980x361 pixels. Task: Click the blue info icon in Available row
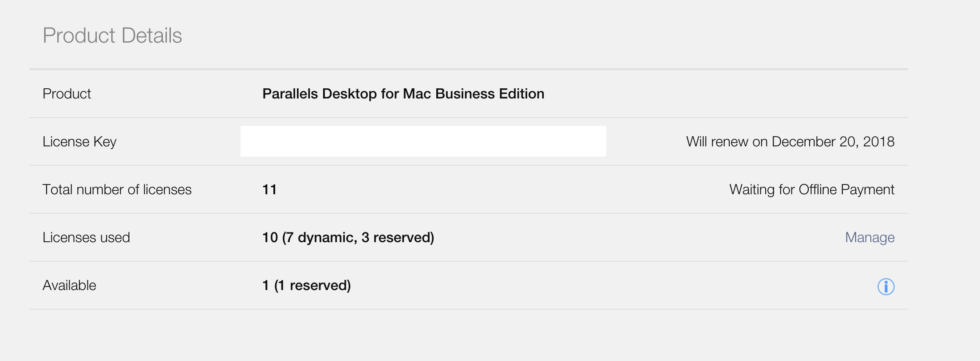(x=885, y=286)
